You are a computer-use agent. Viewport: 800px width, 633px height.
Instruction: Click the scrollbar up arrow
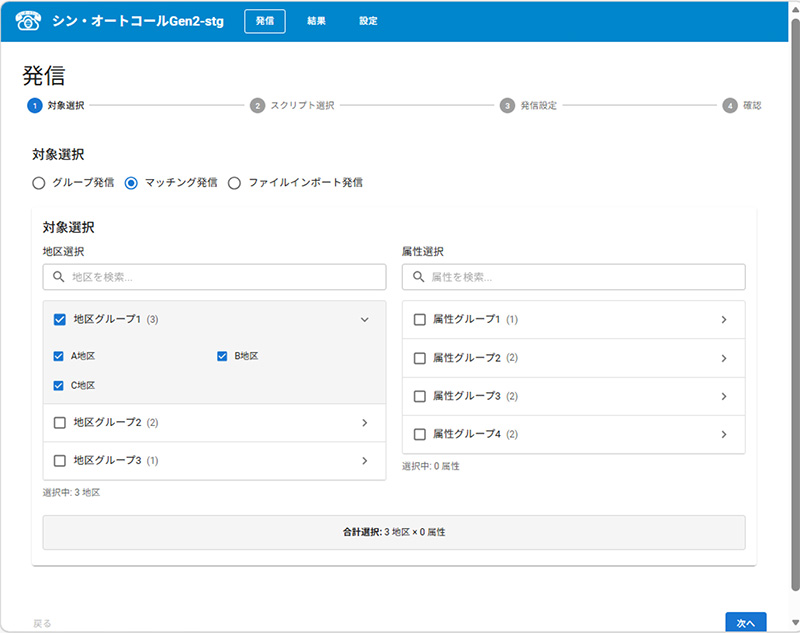(x=795, y=9)
